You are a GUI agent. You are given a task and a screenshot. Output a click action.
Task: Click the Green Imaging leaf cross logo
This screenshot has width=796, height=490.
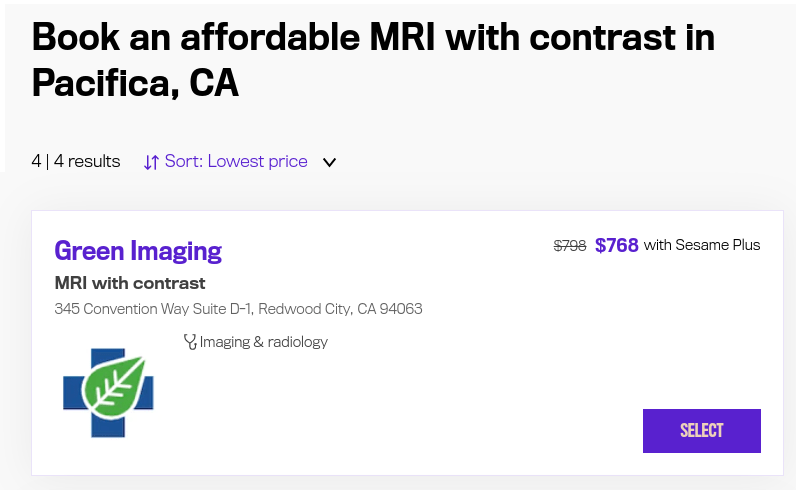click(x=108, y=393)
